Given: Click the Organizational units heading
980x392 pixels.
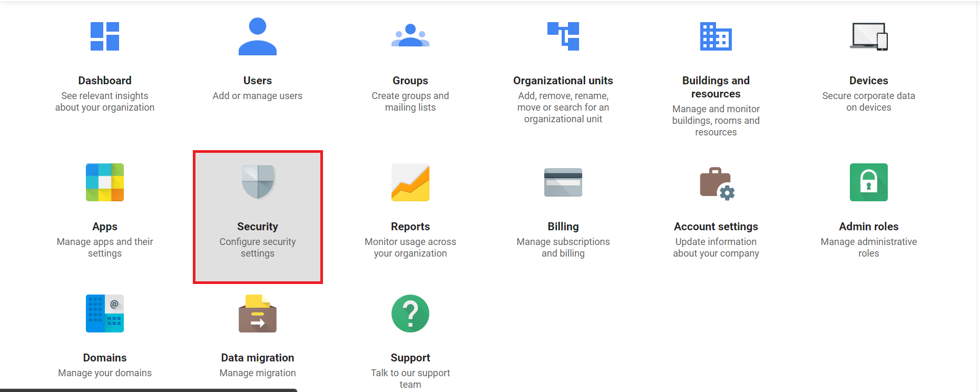Looking at the screenshot, I should (x=563, y=81).
